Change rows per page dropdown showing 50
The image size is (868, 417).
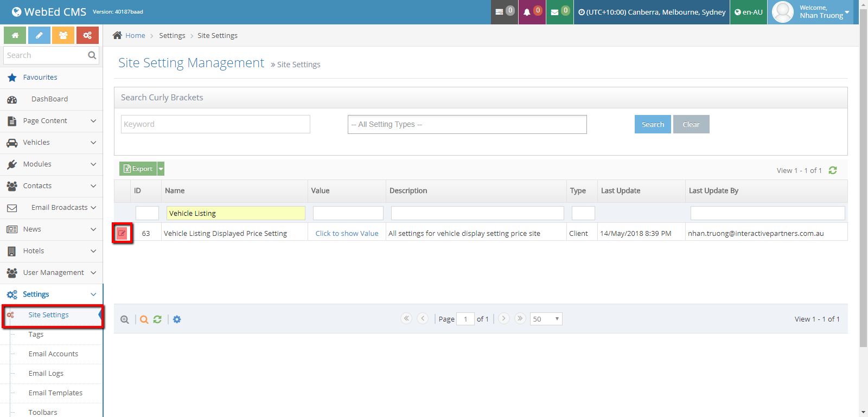pos(546,319)
